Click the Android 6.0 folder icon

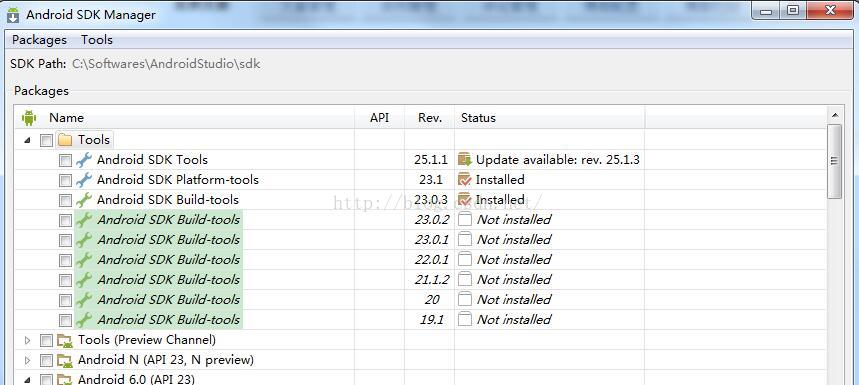[x=65, y=380]
